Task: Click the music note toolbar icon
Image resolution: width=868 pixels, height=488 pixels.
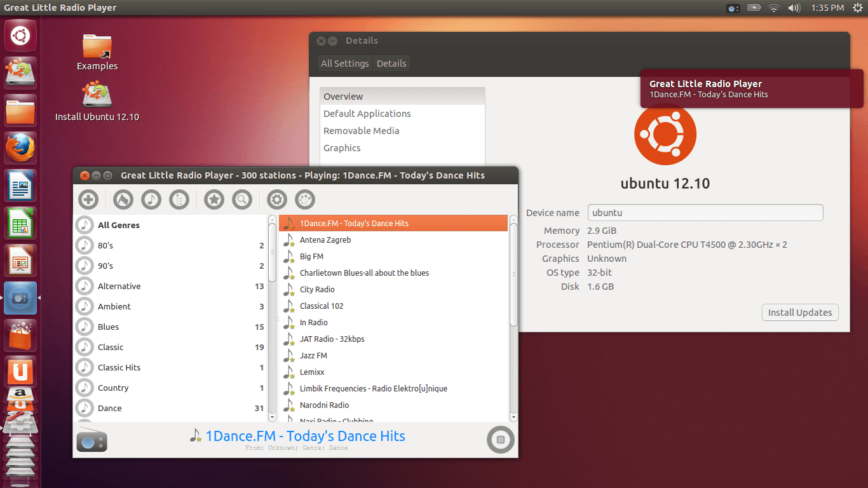Action: 151,200
